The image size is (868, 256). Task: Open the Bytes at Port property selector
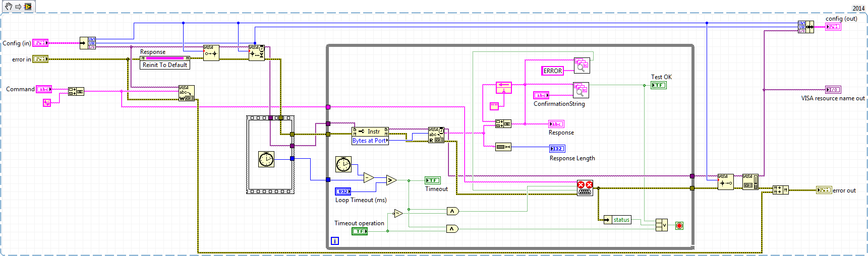click(370, 141)
